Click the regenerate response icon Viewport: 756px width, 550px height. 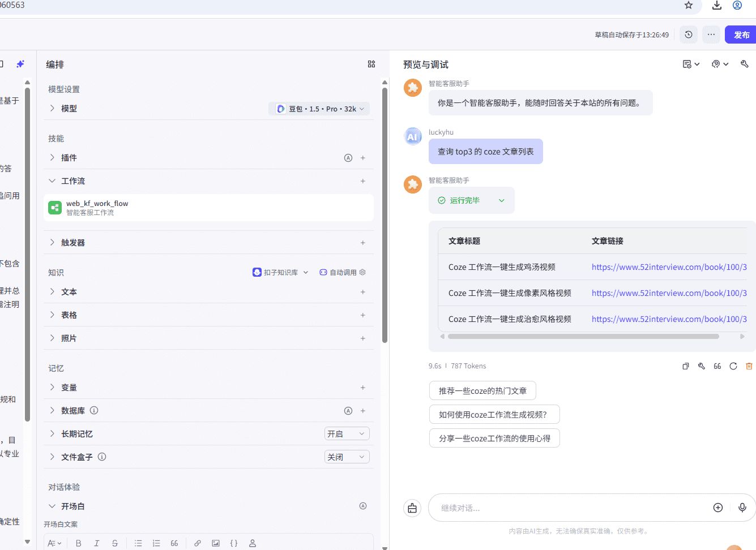coord(733,366)
